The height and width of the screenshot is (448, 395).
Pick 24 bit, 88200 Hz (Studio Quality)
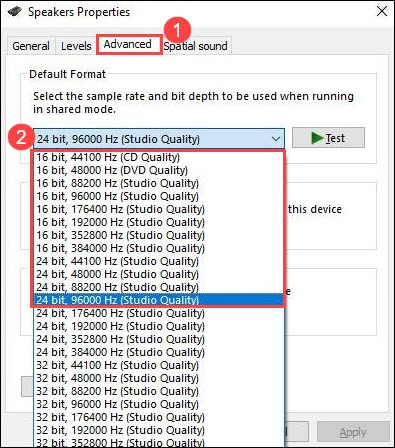(159, 287)
